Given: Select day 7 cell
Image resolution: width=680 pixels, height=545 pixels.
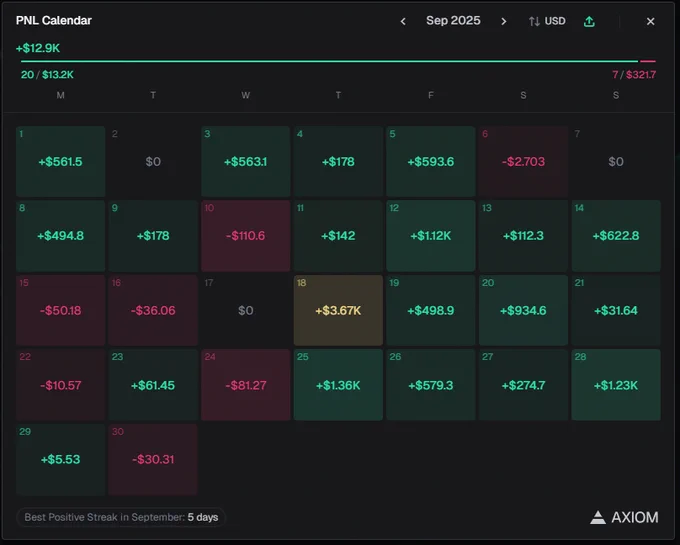Looking at the screenshot, I should point(616,161).
